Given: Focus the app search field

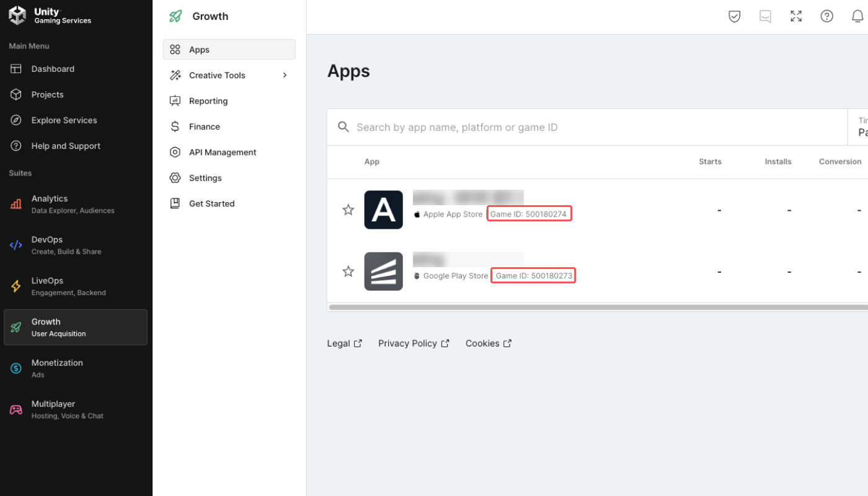Looking at the screenshot, I should coord(587,127).
